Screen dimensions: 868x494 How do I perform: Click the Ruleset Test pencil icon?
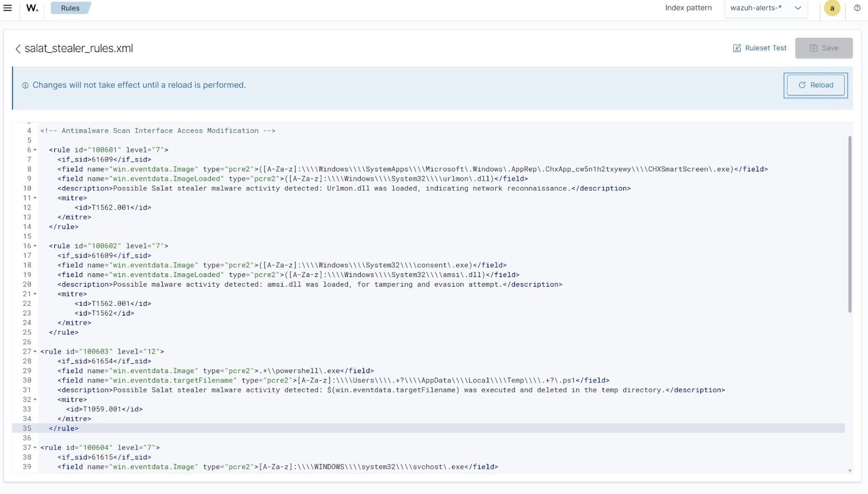click(x=737, y=48)
